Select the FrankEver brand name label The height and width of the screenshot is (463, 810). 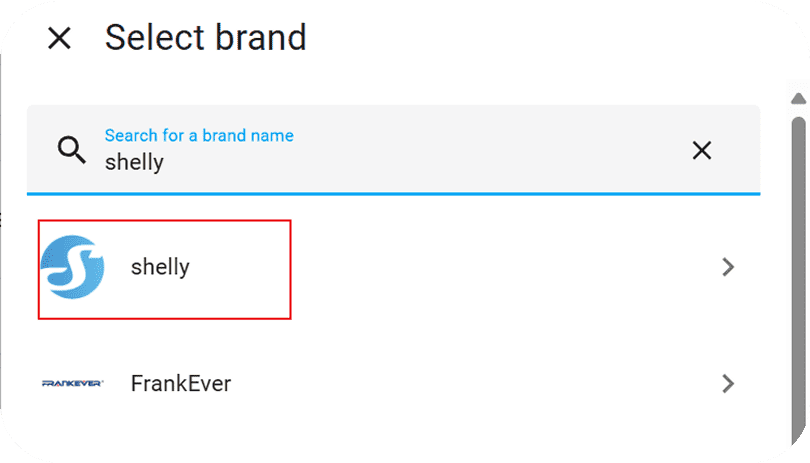(x=181, y=383)
